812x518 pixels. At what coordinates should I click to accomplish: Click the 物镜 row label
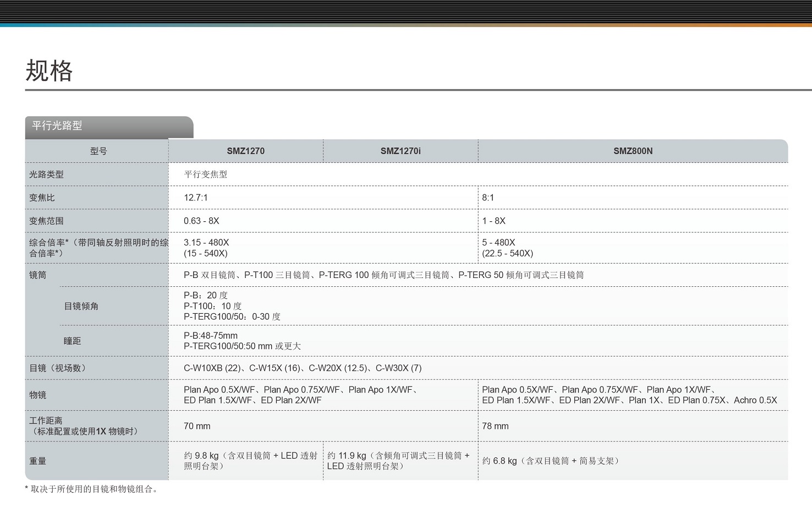(x=38, y=395)
